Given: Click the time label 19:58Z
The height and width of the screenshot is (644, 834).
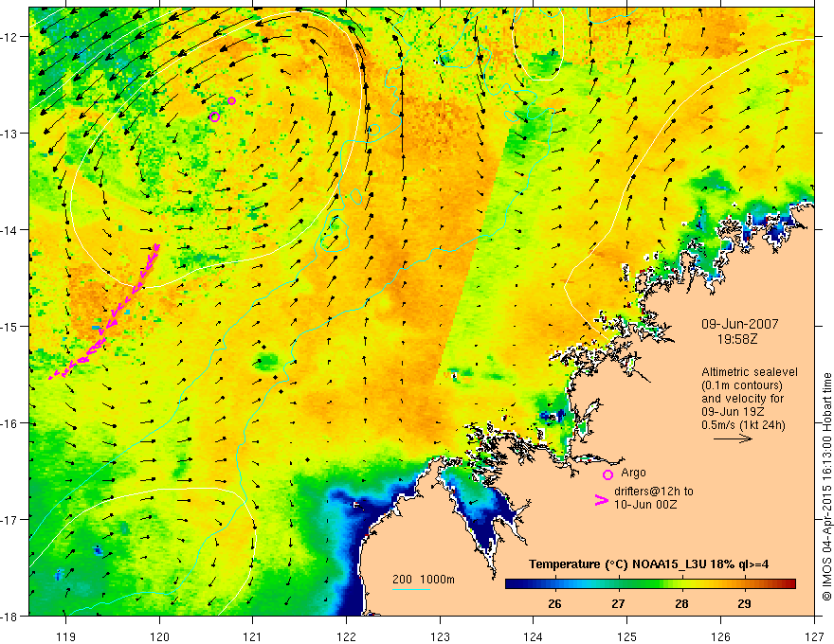Looking at the screenshot, I should [736, 338].
